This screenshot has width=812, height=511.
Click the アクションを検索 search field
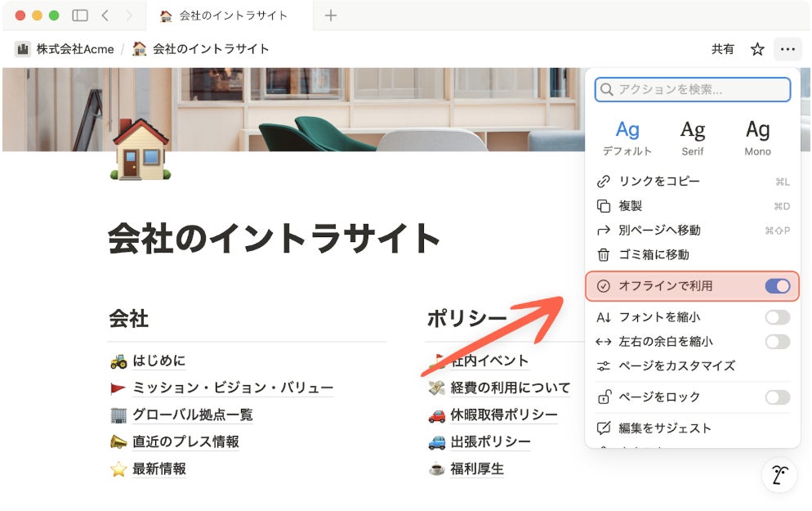coord(693,90)
